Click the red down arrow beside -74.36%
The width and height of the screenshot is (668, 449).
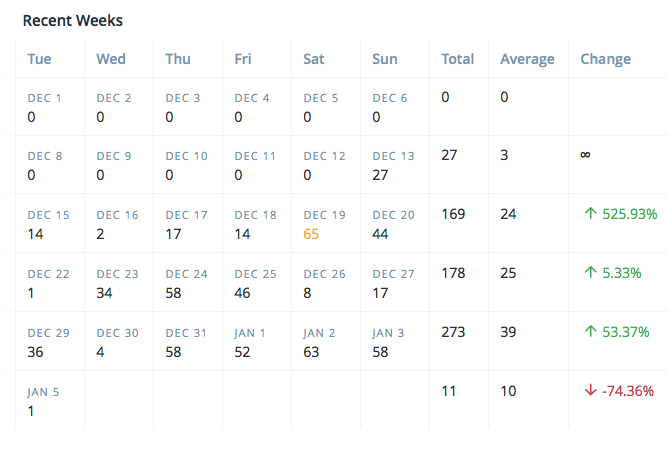click(590, 391)
